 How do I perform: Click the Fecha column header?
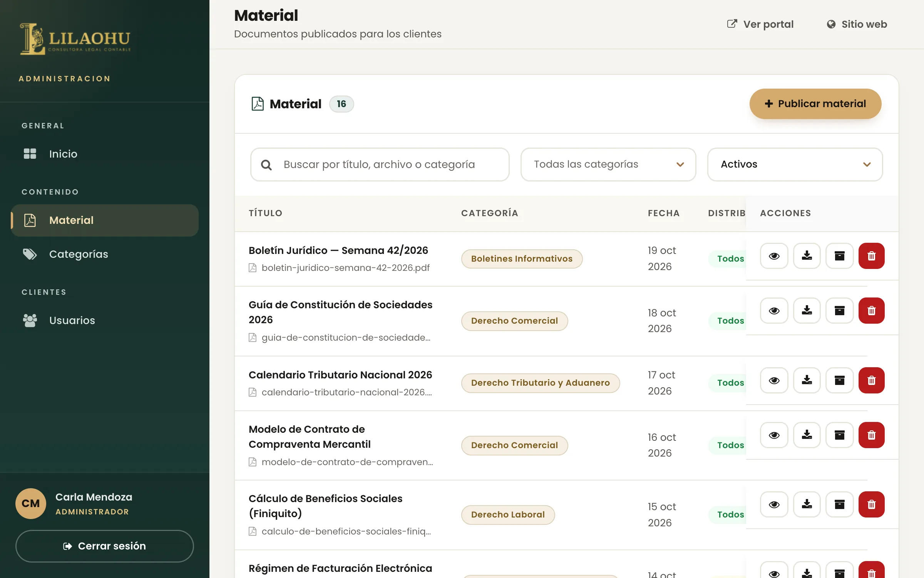tap(664, 213)
